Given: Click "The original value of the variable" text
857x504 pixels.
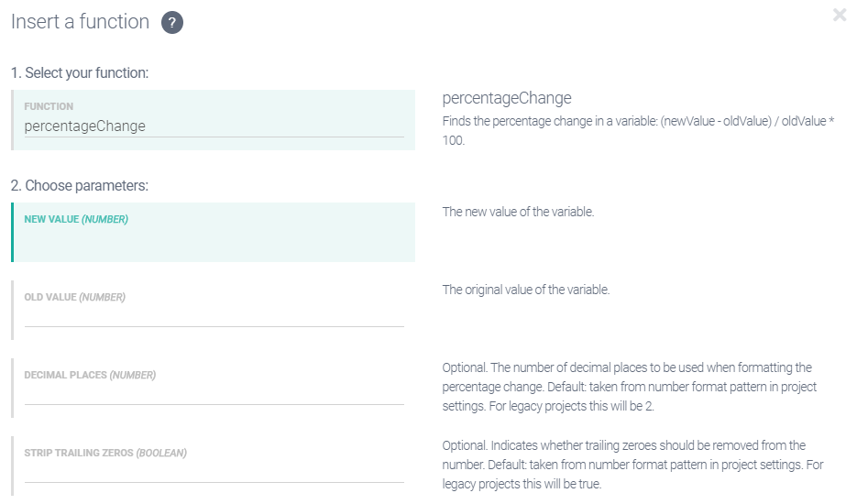Looking at the screenshot, I should [x=525, y=290].
